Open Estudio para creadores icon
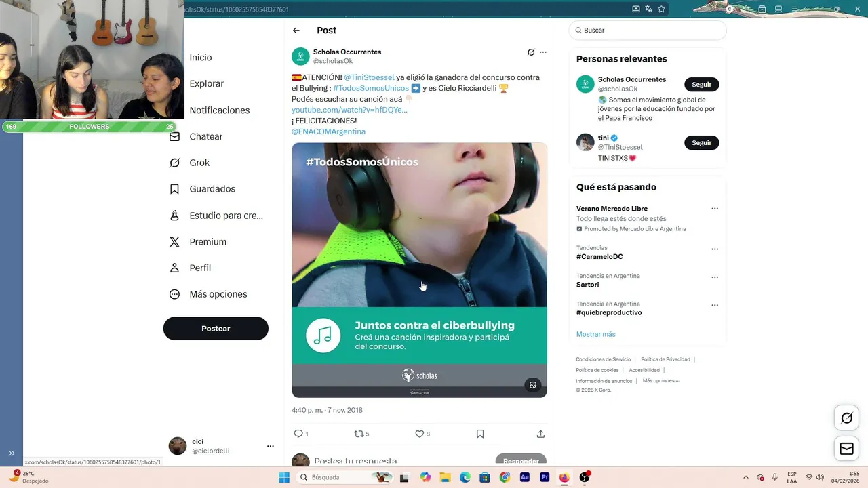868x488 pixels. point(174,216)
